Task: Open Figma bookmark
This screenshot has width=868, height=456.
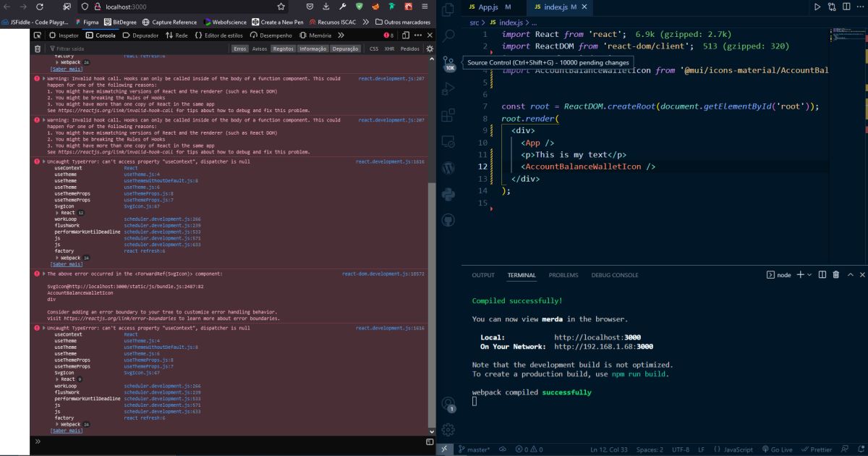Action: click(x=85, y=22)
